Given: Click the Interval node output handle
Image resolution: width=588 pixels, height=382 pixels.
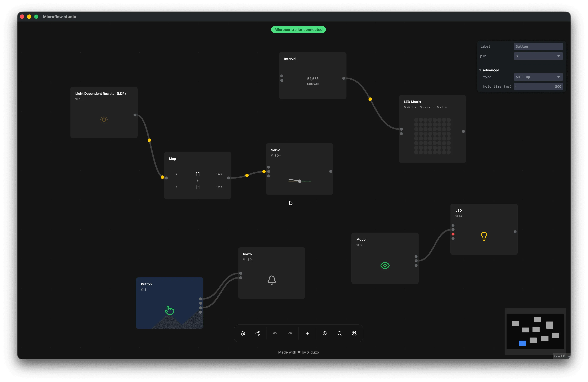Looking at the screenshot, I should (x=344, y=78).
